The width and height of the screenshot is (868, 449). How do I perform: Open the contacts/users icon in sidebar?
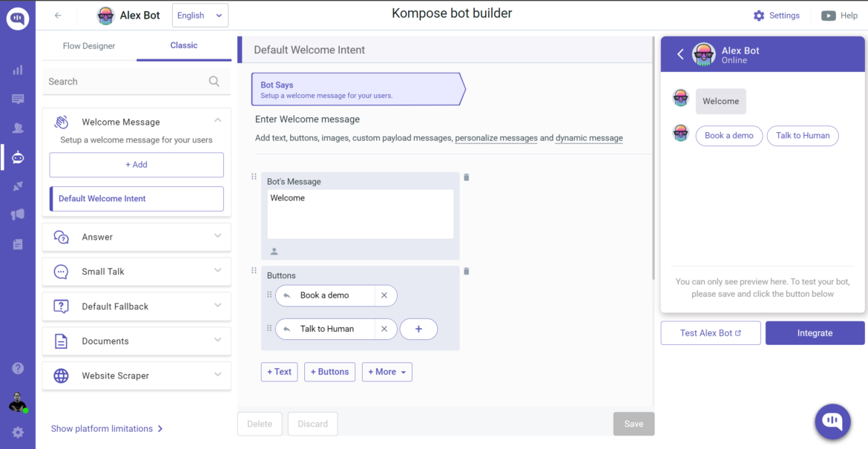16,128
